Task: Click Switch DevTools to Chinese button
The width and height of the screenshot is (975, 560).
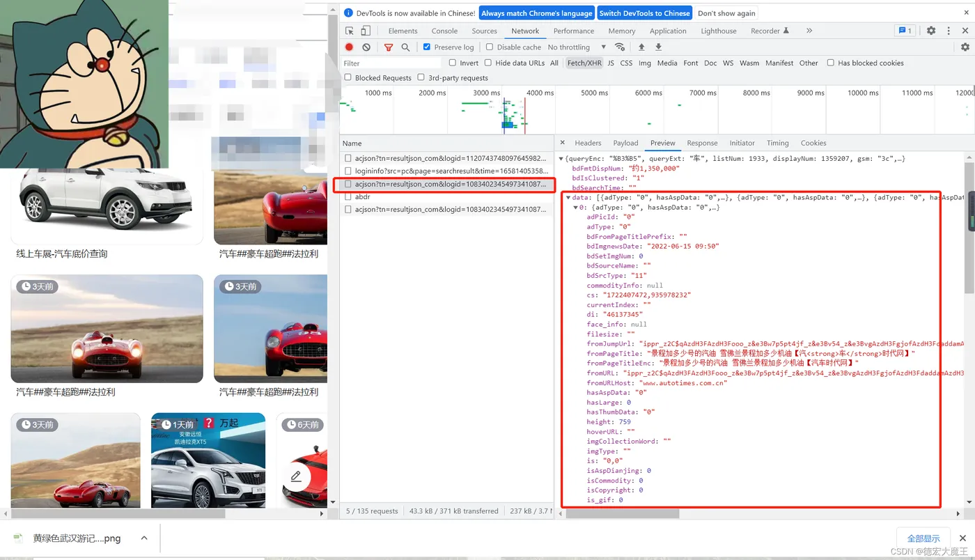Action: coord(644,13)
